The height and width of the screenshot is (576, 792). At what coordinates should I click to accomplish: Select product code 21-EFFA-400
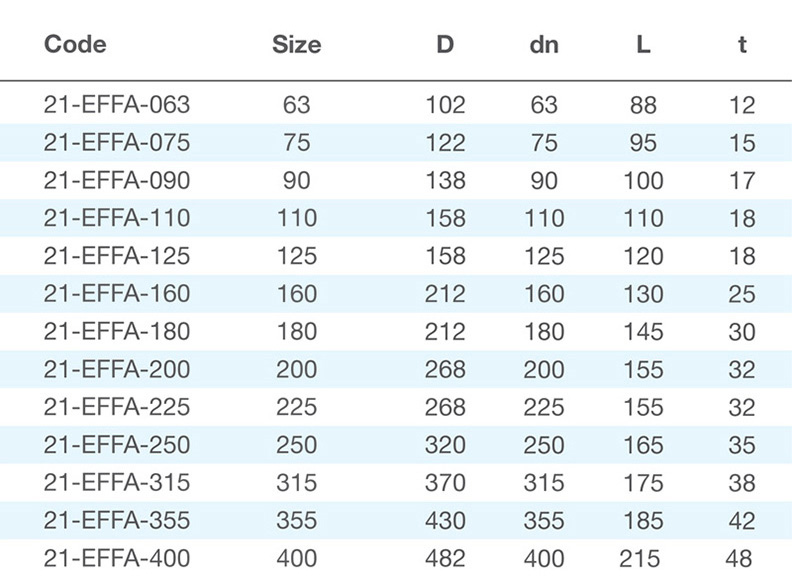click(x=117, y=558)
